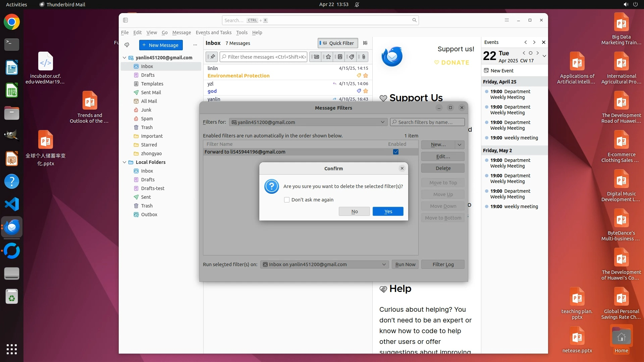Click the starred messages filter icon
Image resolution: width=644 pixels, height=362 pixels.
(x=328, y=57)
